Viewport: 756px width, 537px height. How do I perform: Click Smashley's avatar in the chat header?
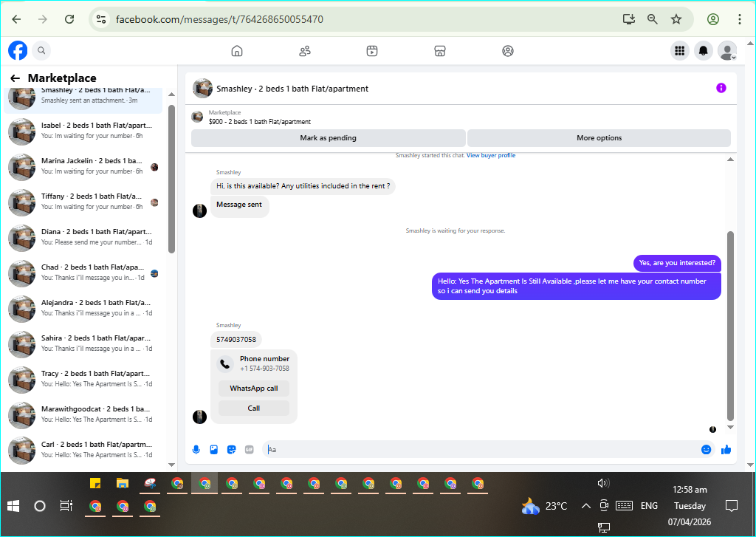(x=202, y=89)
